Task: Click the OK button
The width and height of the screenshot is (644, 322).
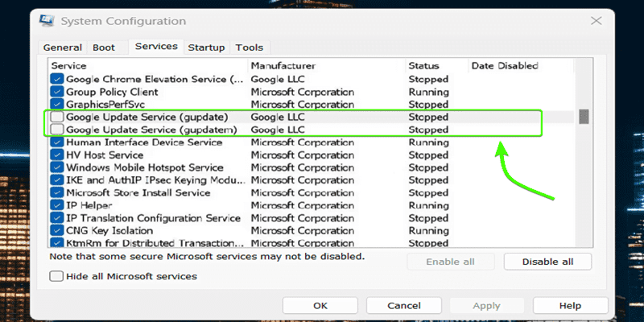Action: pos(320,306)
